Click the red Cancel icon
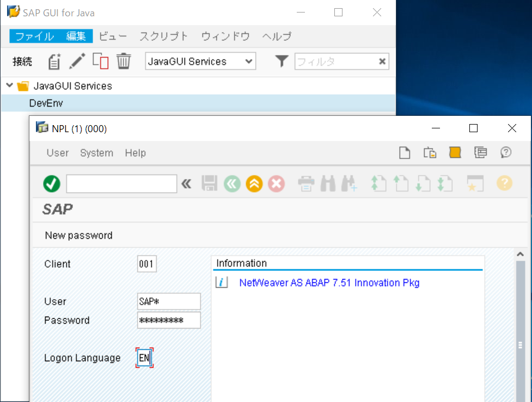Image resolution: width=532 pixels, height=402 pixels. [x=277, y=184]
